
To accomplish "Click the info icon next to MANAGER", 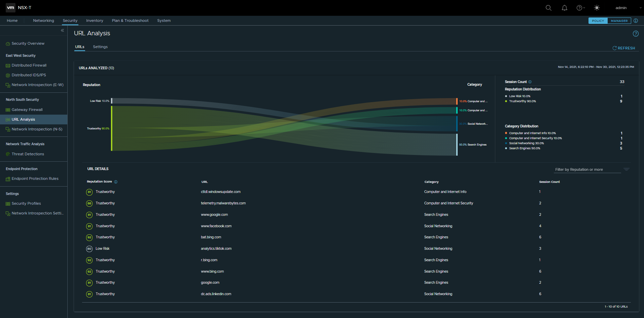I will (x=636, y=21).
